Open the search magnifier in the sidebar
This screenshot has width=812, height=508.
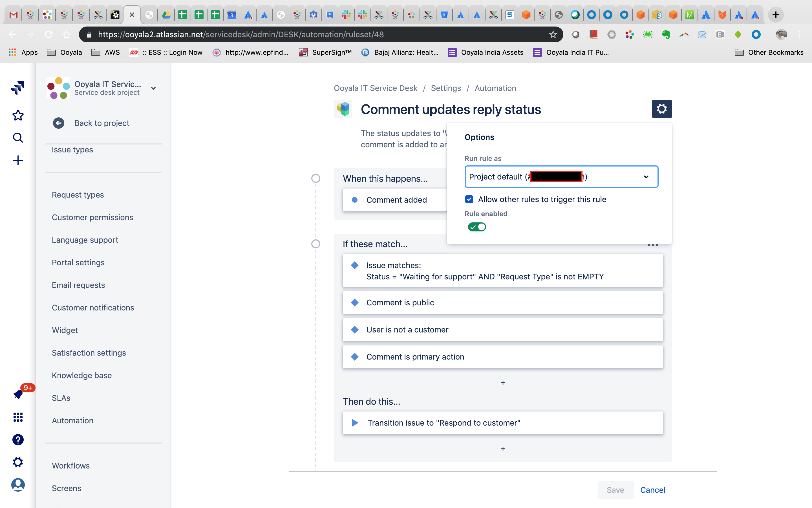pos(18,138)
